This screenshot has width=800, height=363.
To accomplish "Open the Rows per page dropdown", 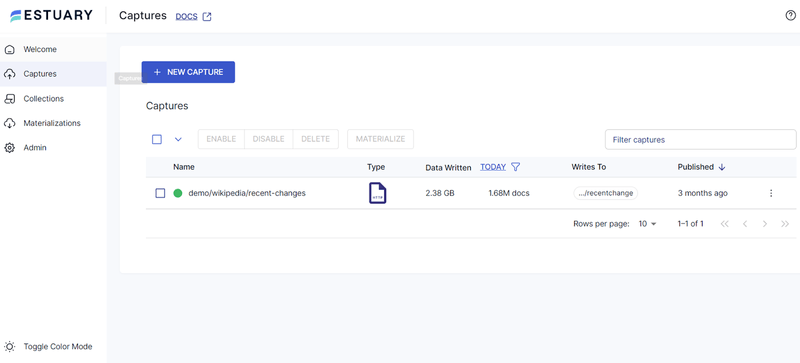I will click(647, 224).
